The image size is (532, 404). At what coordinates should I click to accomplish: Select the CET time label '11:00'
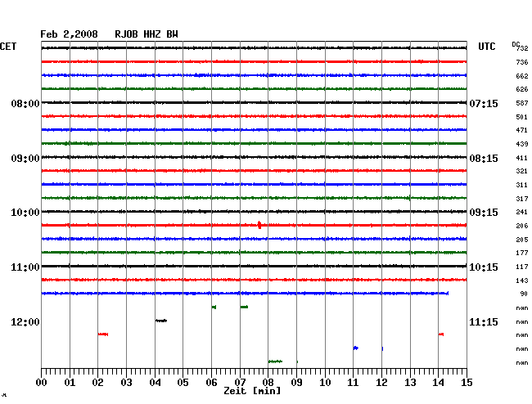pyautogui.click(x=25, y=267)
